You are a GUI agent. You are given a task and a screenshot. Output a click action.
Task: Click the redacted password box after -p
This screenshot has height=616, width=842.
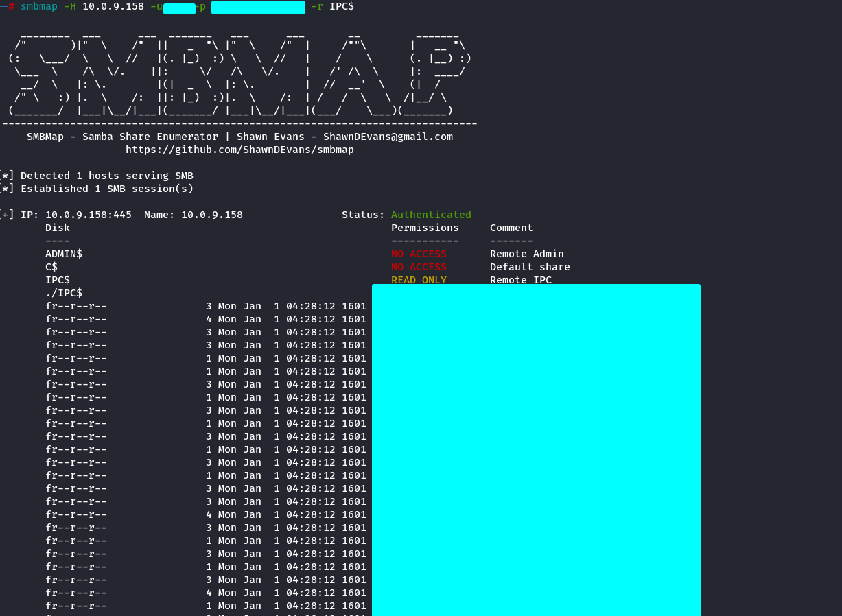pos(258,8)
